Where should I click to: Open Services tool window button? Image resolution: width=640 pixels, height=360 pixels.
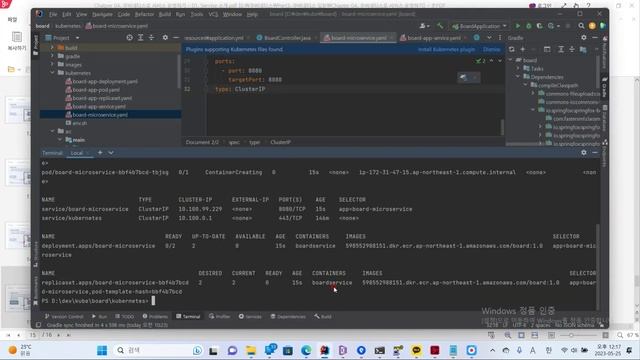(x=250, y=316)
